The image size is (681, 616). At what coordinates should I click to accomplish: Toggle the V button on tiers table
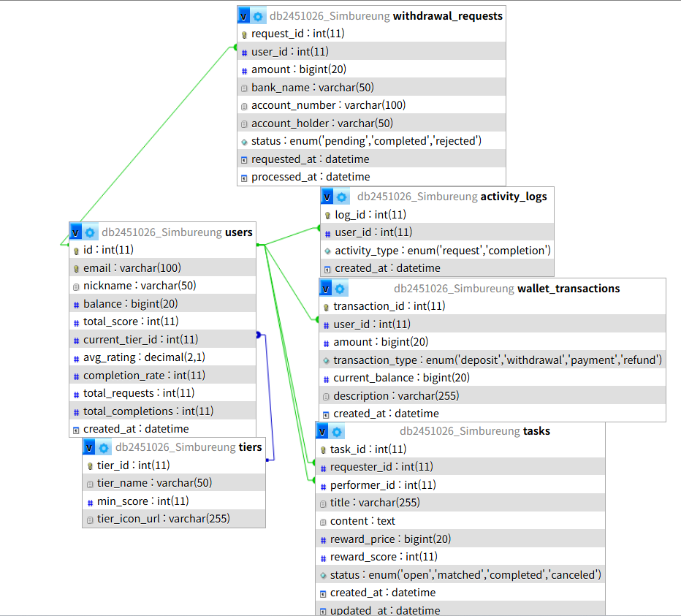pyautogui.click(x=90, y=447)
